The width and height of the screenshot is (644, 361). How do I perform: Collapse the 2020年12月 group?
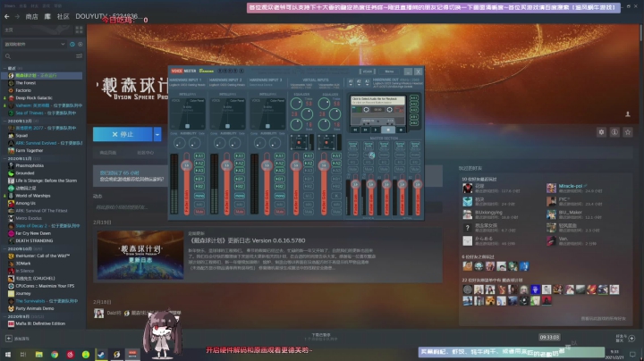(x=5, y=121)
